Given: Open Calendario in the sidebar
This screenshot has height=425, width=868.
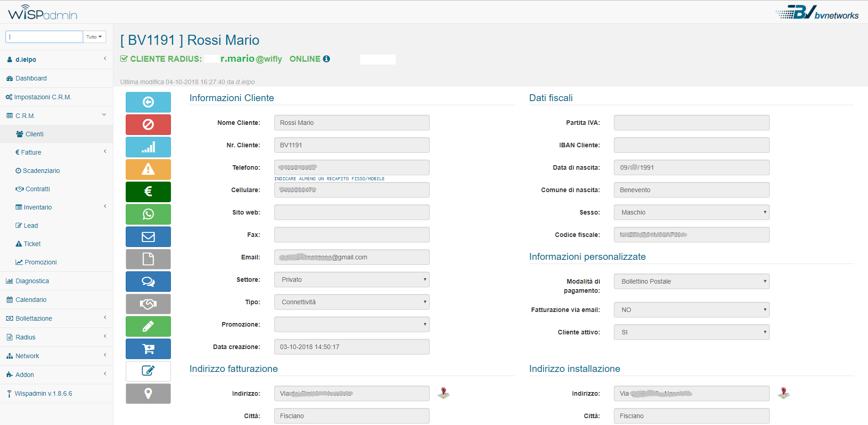Looking at the screenshot, I should coord(56,300).
